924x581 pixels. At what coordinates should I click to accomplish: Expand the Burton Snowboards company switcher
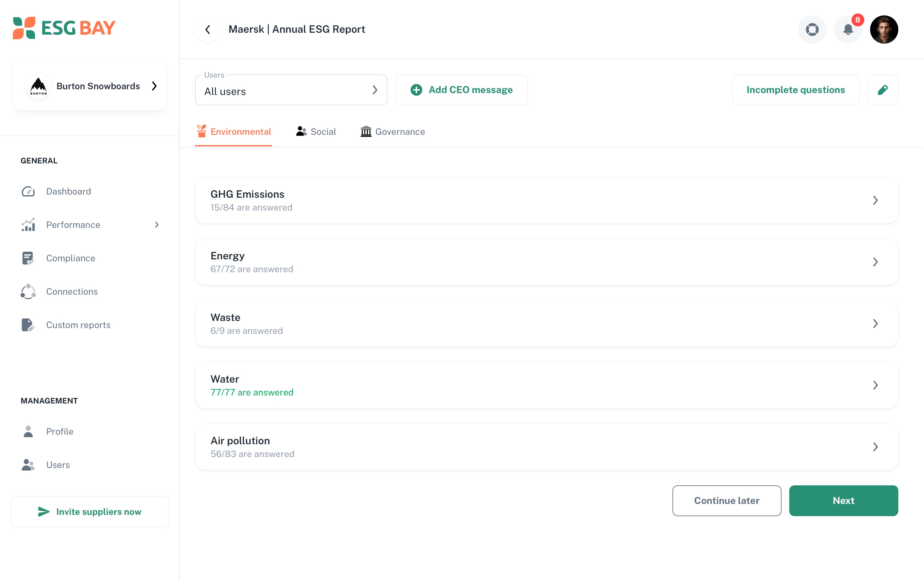pos(90,86)
